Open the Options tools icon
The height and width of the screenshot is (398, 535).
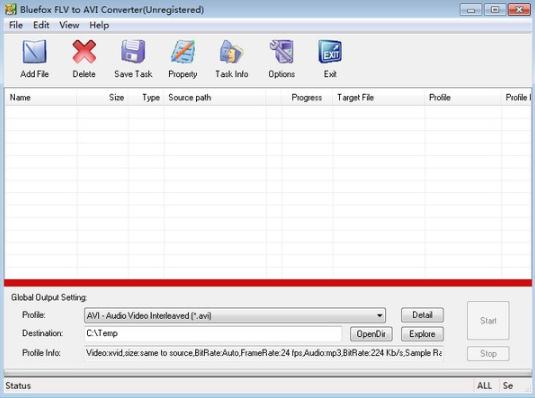(281, 52)
